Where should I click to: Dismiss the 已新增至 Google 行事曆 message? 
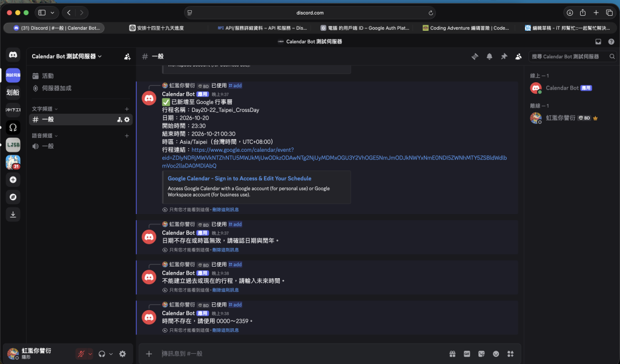pos(225,210)
